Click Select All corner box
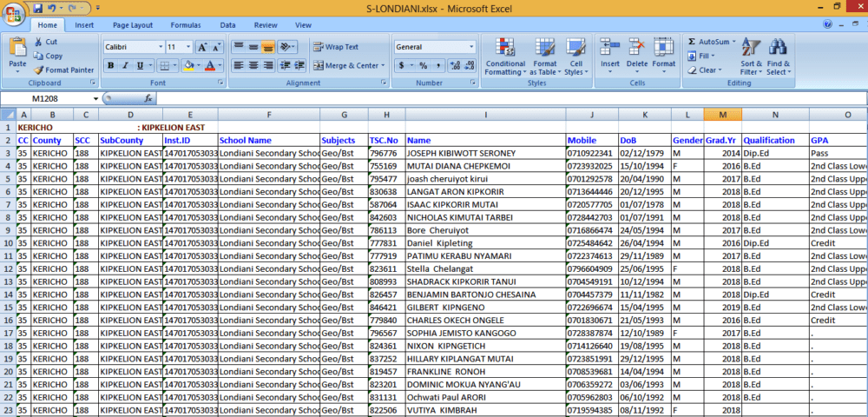The width and height of the screenshot is (868, 417). pos(9,115)
